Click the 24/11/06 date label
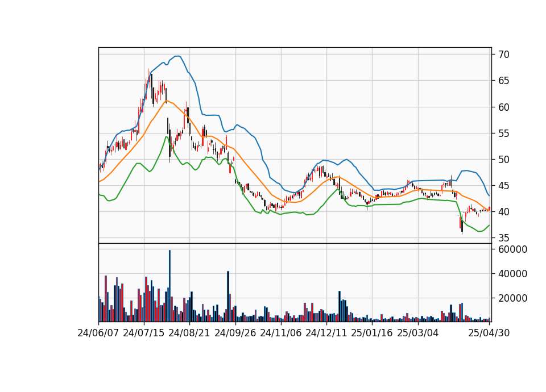 pyautogui.click(x=280, y=333)
